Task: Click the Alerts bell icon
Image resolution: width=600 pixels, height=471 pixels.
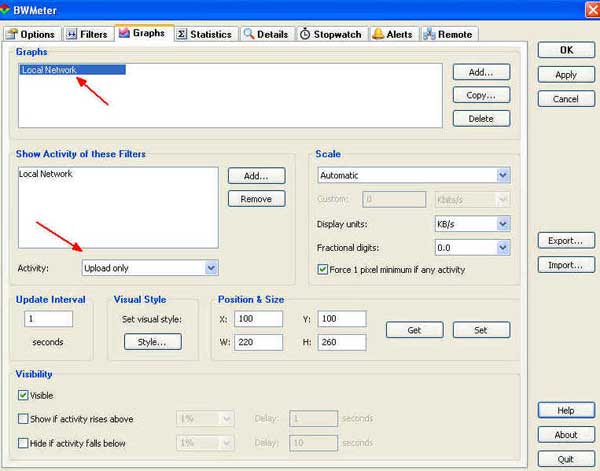Action: pos(378,34)
